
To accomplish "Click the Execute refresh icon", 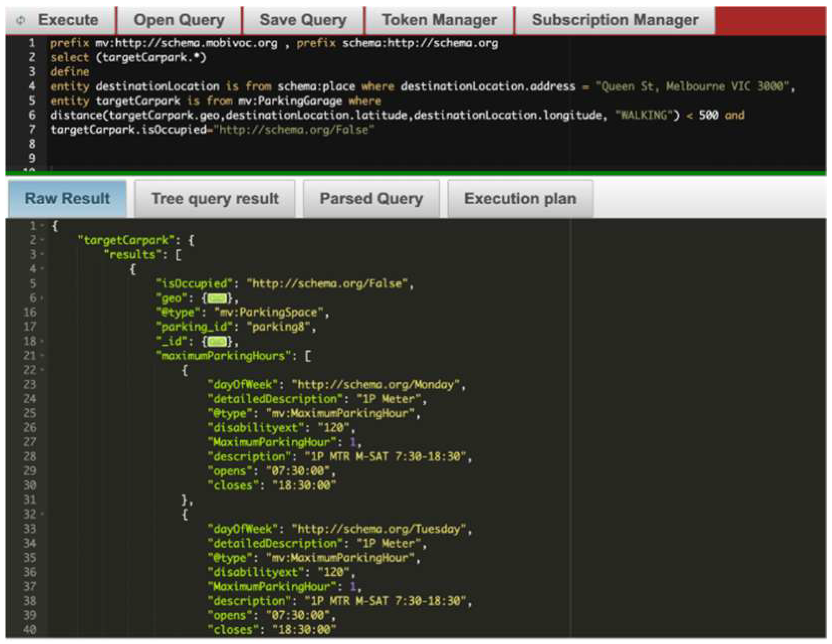I will (x=21, y=21).
